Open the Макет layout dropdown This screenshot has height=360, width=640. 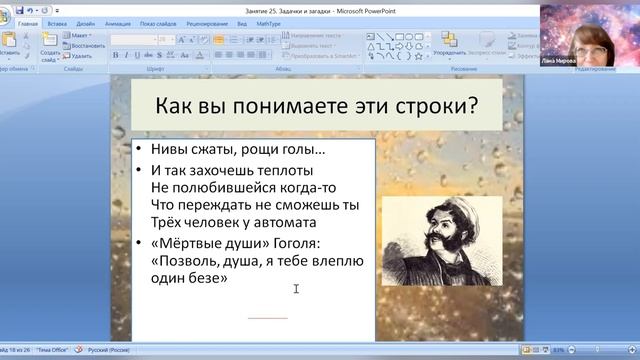77,36
